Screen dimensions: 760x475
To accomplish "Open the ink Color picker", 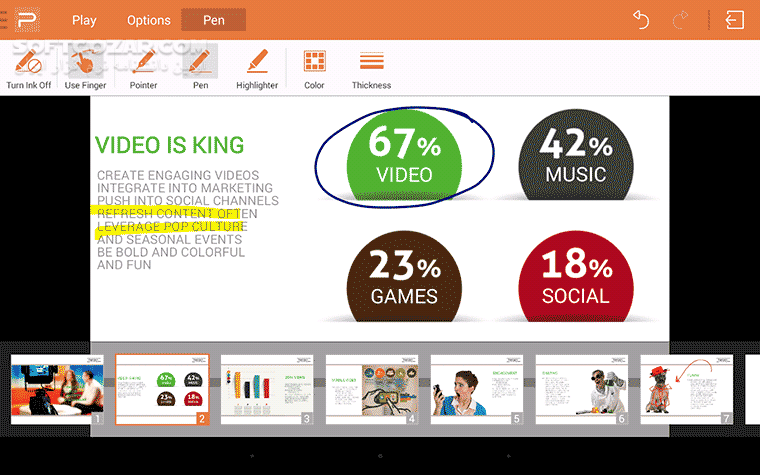I will pos(314,68).
